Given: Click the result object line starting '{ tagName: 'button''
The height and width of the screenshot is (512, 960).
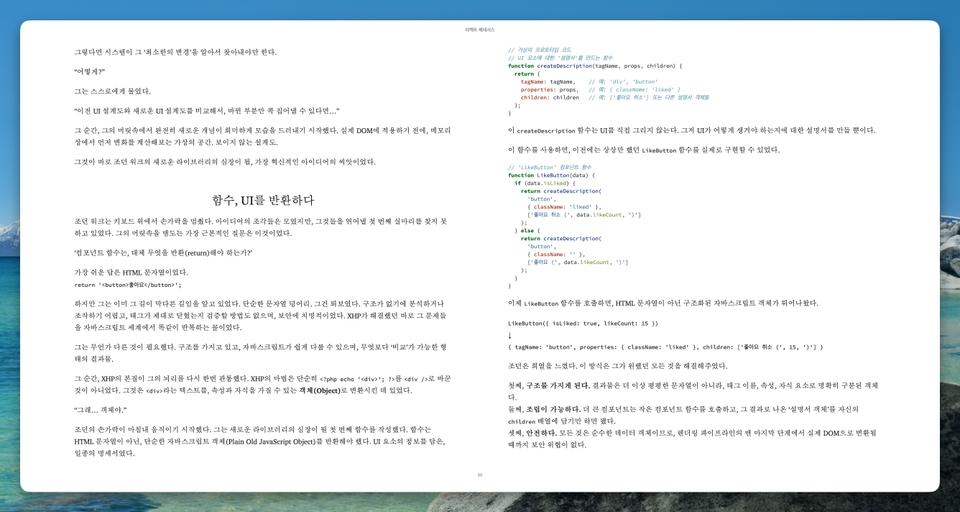Looking at the screenshot, I should [665, 347].
